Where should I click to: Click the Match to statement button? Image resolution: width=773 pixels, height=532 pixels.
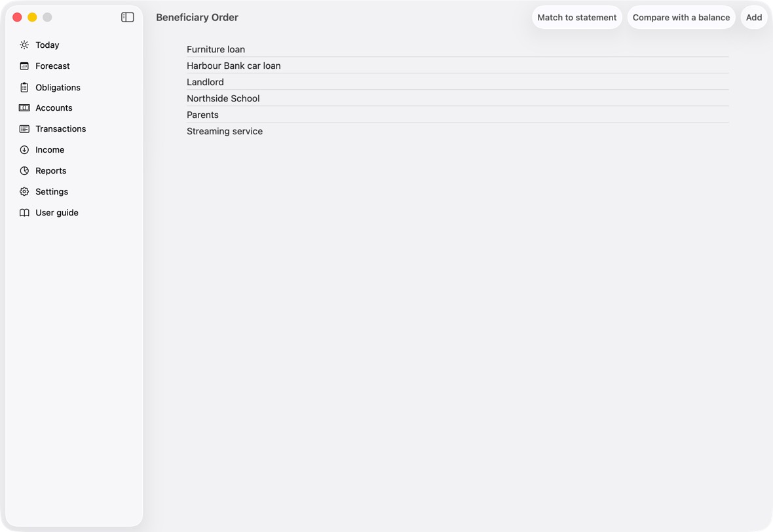[576, 17]
